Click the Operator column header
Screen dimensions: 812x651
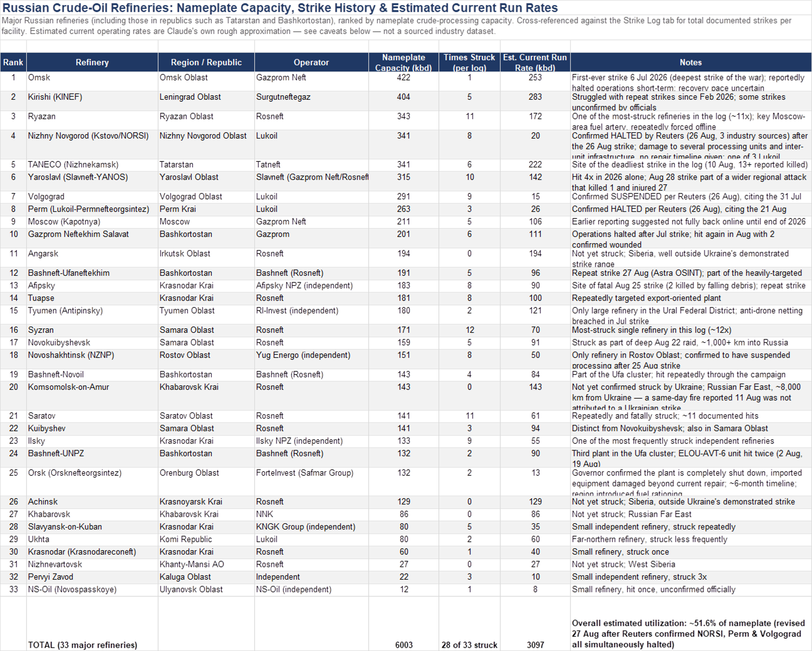point(311,62)
